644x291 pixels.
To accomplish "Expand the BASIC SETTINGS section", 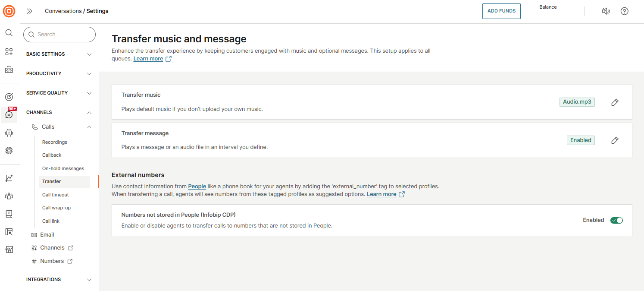I will [x=59, y=54].
